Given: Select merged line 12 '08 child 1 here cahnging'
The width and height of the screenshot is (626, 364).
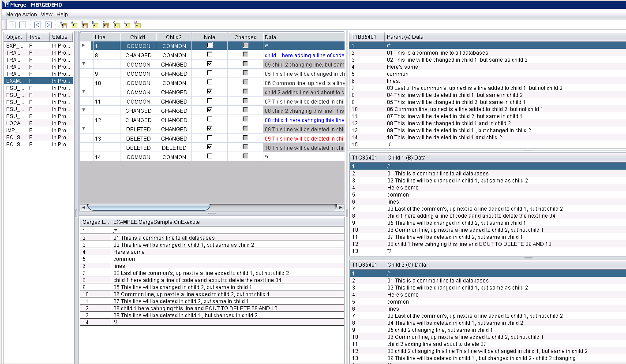Looking at the screenshot, I should [x=212, y=308].
